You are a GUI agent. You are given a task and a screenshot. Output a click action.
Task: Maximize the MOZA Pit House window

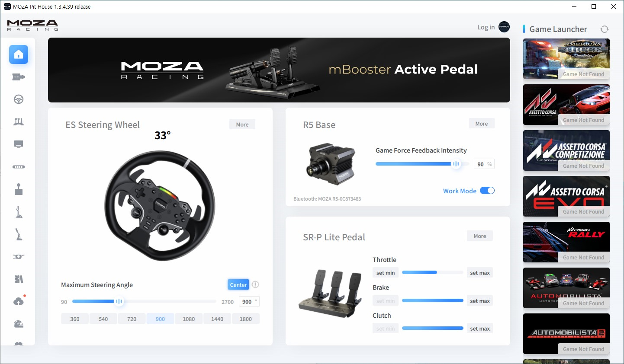pos(594,6)
